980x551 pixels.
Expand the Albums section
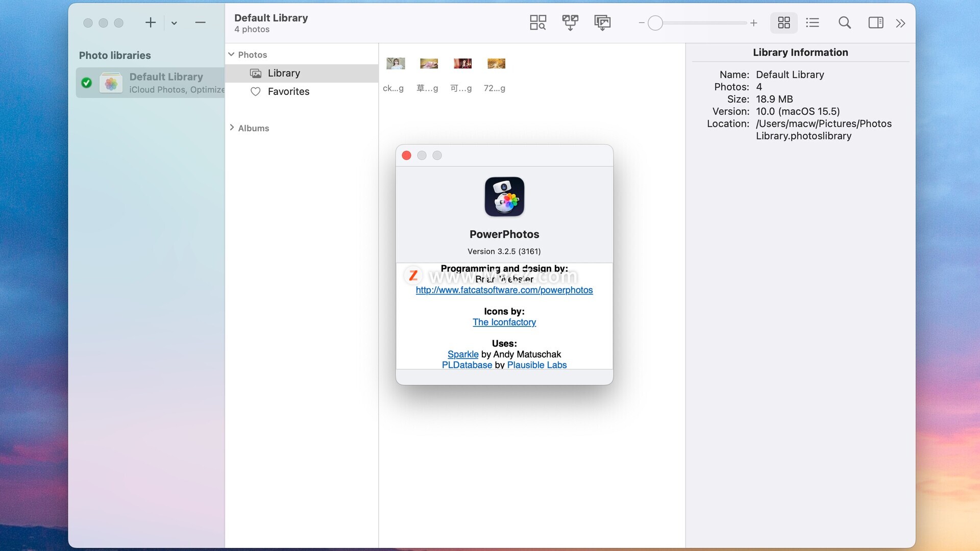232,128
